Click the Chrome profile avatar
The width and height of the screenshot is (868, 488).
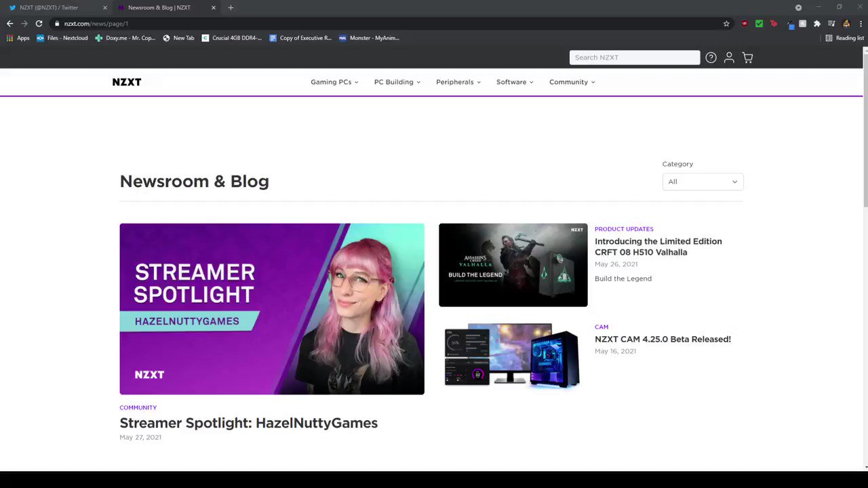pos(846,24)
